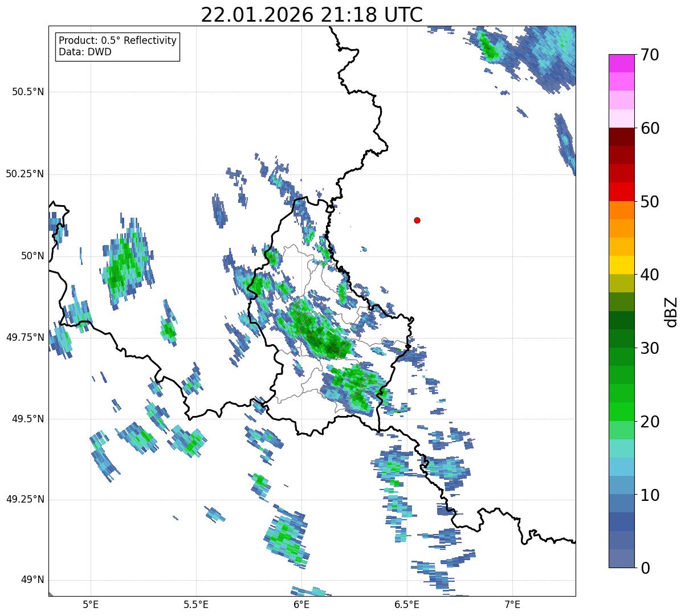Click the 5.5°E longitude label
The width and height of the screenshot is (685, 616).
pos(196,605)
